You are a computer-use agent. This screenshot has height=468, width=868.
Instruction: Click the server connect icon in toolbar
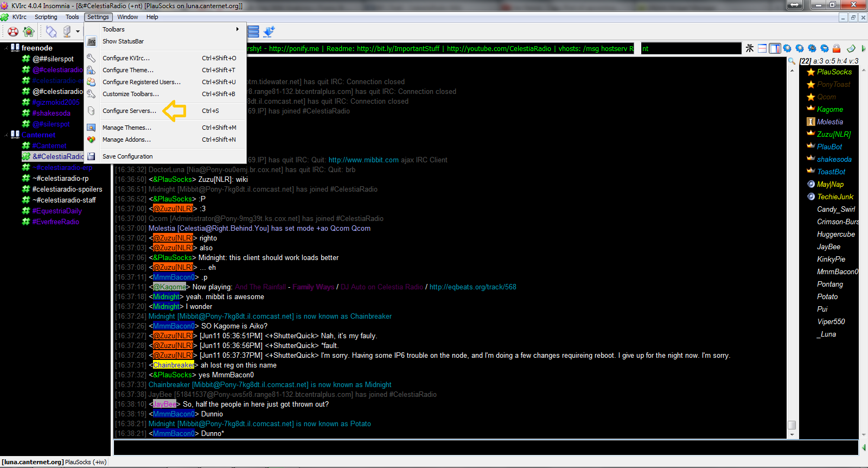(x=67, y=31)
